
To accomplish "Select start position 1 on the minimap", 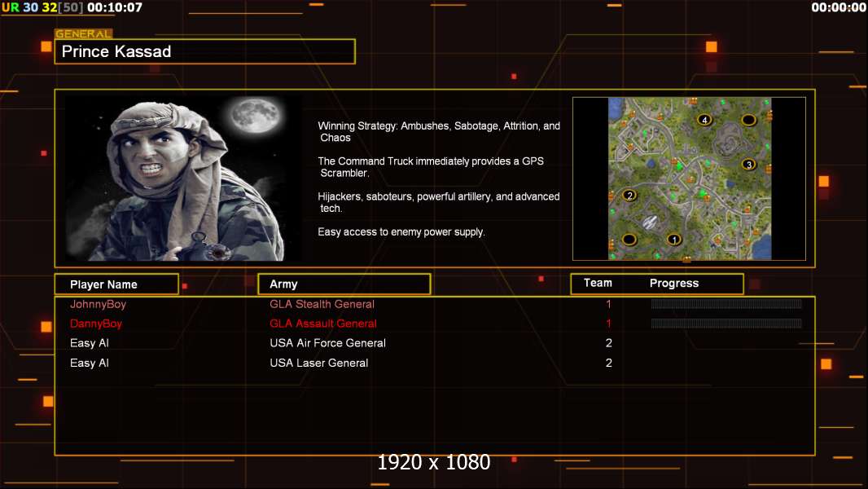I will point(673,240).
